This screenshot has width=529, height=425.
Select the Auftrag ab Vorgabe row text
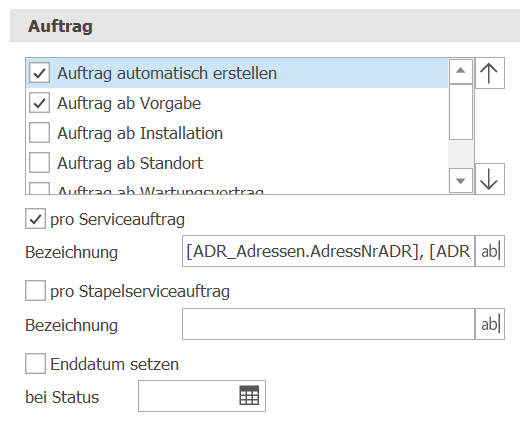129,103
